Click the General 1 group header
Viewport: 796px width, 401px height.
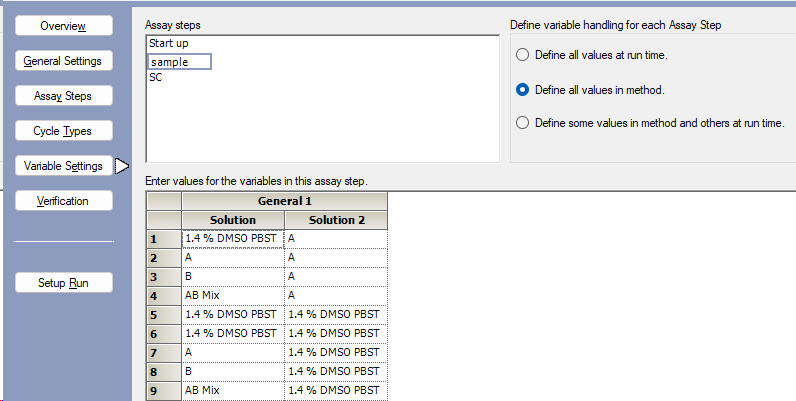tap(284, 201)
